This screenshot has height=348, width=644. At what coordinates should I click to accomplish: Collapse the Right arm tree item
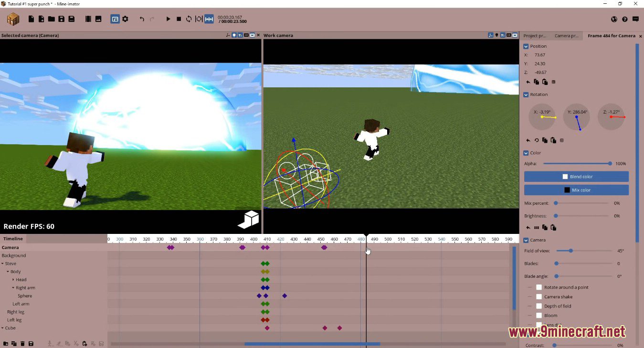pos(13,288)
